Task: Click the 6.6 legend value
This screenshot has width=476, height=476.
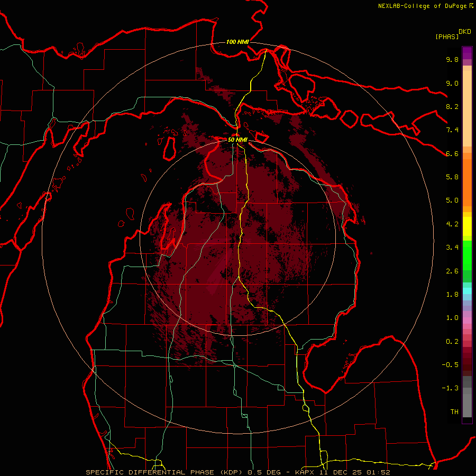Action: [x=452, y=154]
